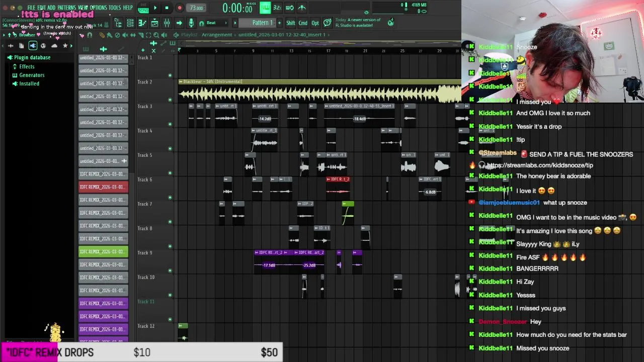Toggle loop recording button

click(x=290, y=8)
